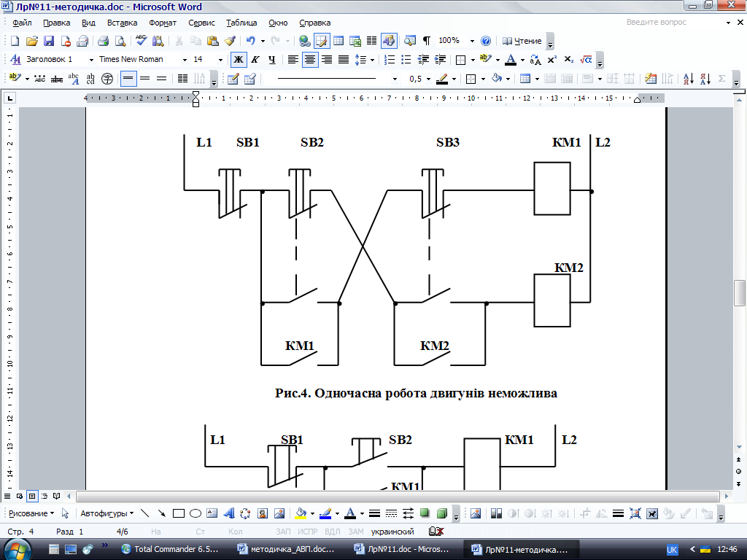Create a new blank document
This screenshot has width=747, height=560.
pos(15,41)
